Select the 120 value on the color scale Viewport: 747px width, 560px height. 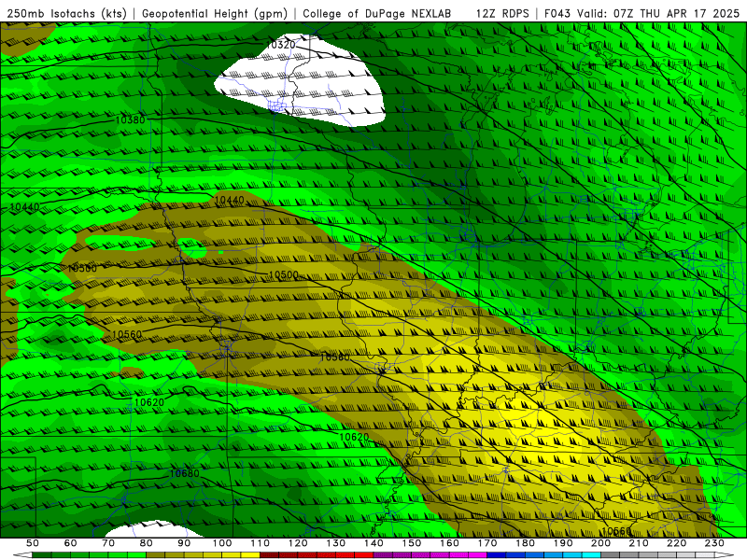click(x=298, y=543)
